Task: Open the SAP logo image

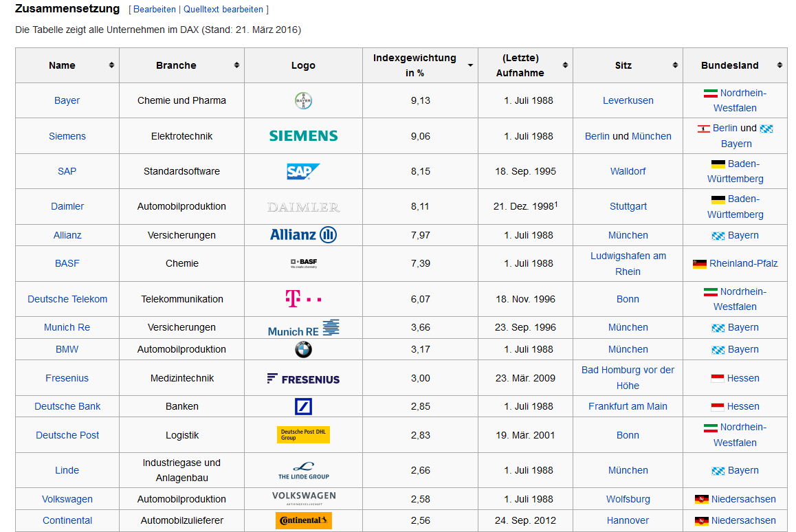Action: (303, 171)
